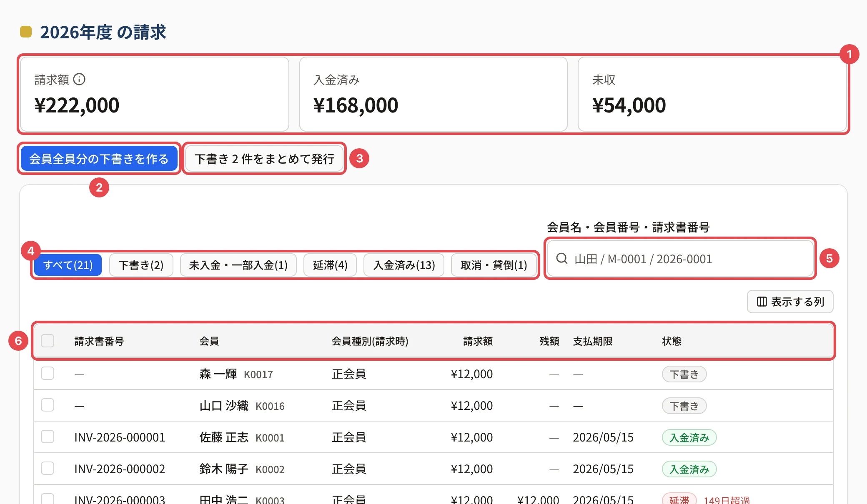
Task: Click the 未収 ¥54,000 summary card
Action: 712,94
